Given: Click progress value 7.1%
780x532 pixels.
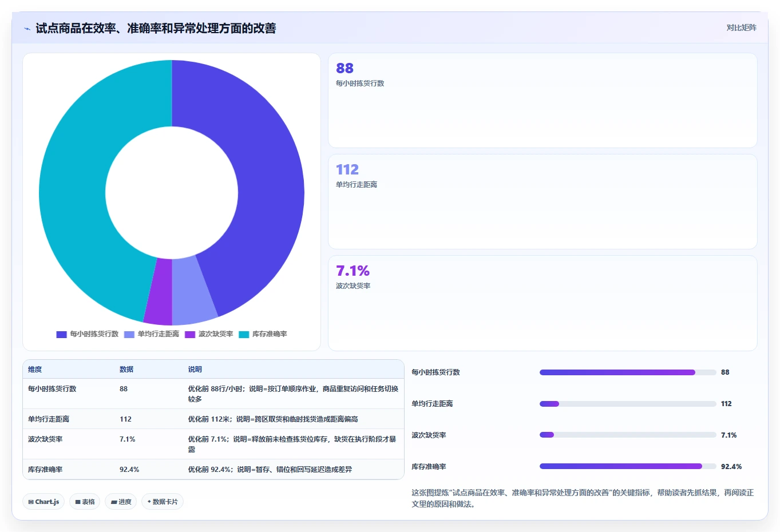Looking at the screenshot, I should 728,435.
